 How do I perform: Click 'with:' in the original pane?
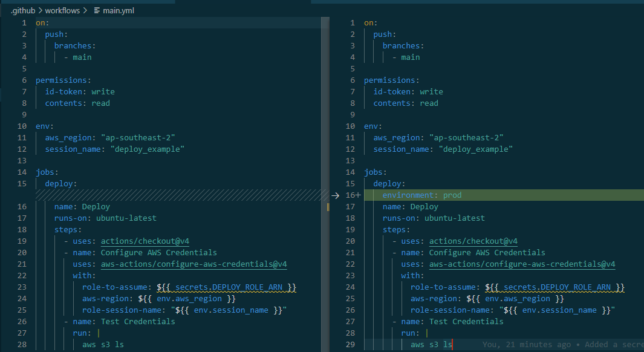84,276
